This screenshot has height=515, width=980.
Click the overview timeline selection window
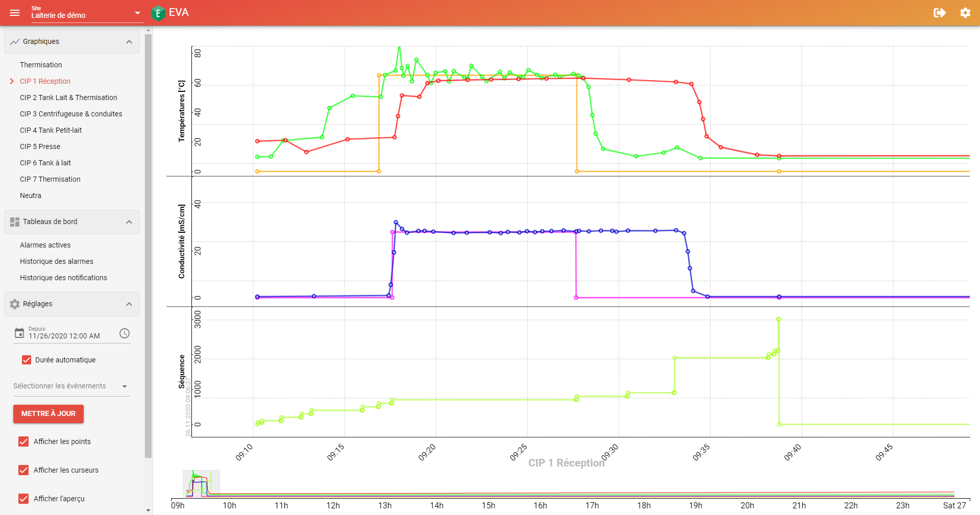pyautogui.click(x=201, y=483)
